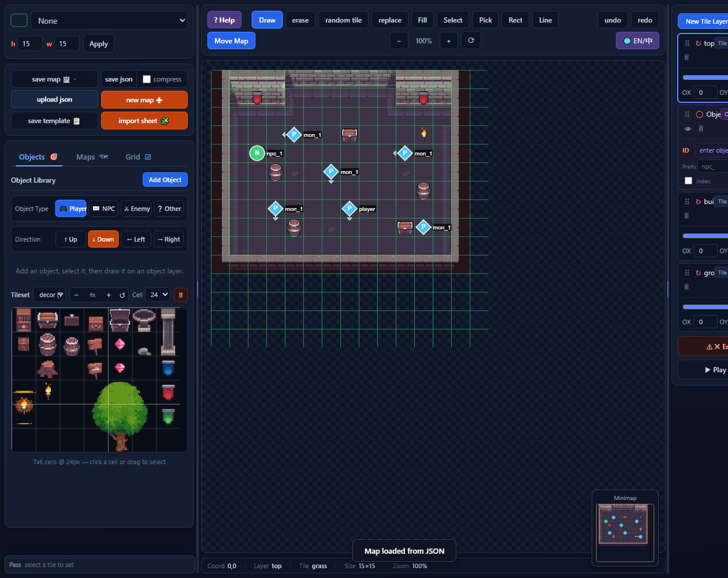Expand the save map options arrow

(75, 79)
